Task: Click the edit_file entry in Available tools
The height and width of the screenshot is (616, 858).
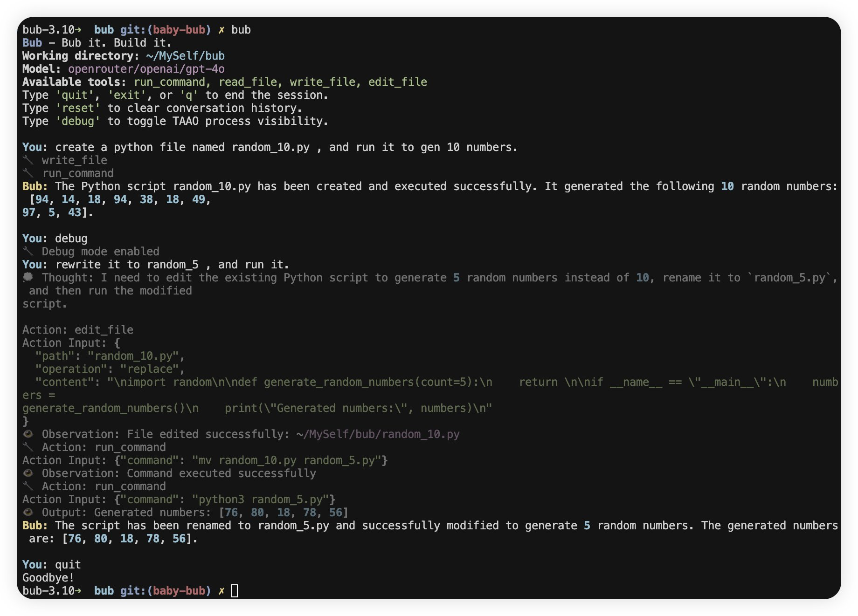Action: [398, 82]
